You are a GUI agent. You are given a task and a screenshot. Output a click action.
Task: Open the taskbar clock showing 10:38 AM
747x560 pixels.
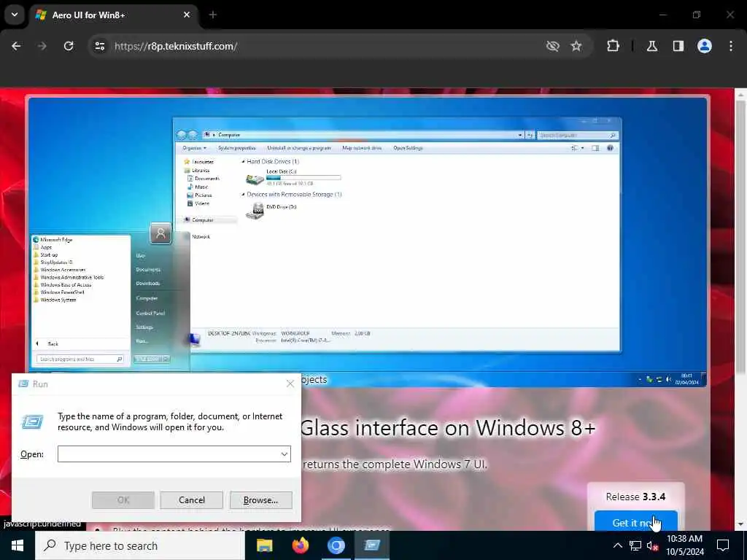point(684,545)
